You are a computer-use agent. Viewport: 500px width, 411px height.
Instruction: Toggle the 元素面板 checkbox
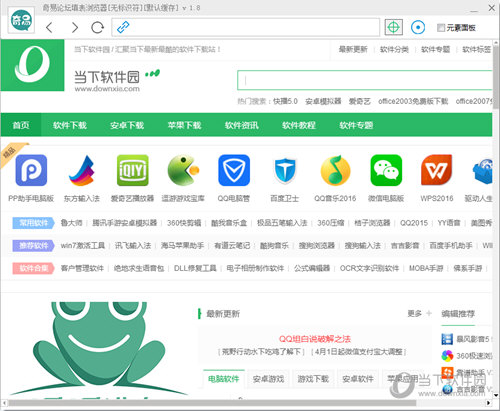441,28
